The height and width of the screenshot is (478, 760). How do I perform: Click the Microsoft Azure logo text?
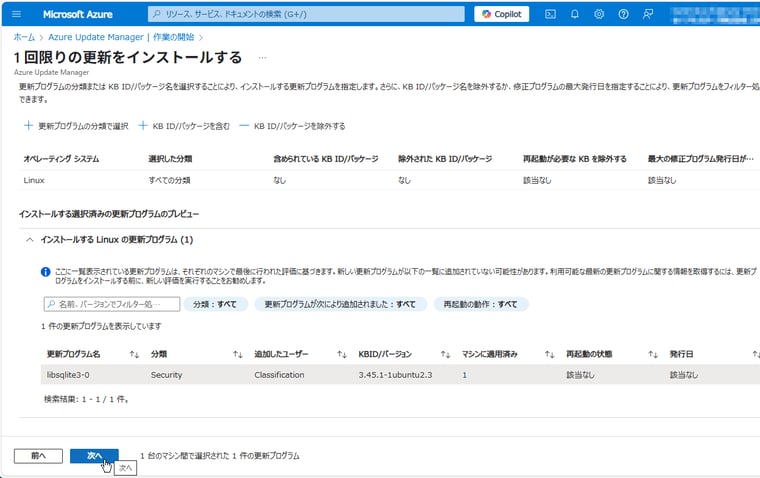click(78, 15)
